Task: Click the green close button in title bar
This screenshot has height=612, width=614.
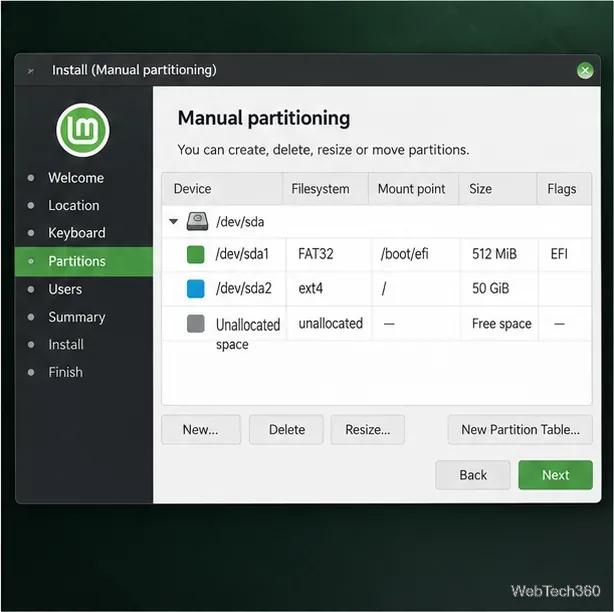Action: [585, 70]
